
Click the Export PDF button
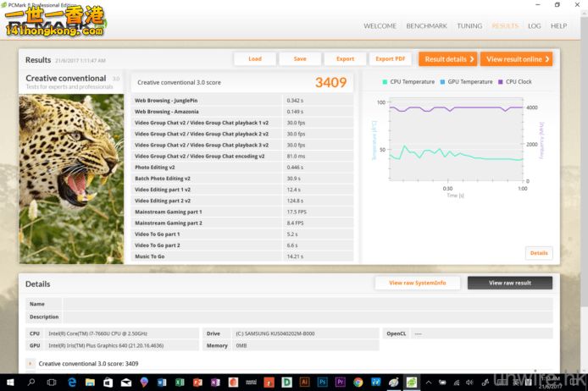click(x=391, y=58)
